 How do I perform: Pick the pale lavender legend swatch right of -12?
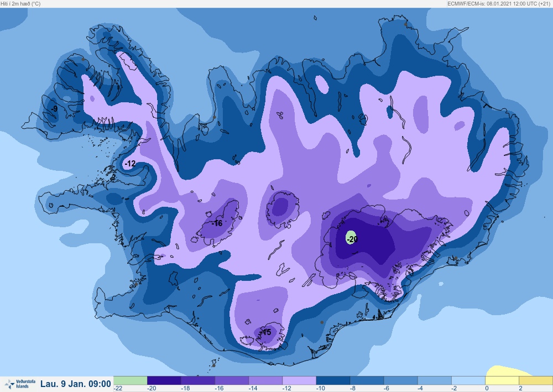pos(299,380)
